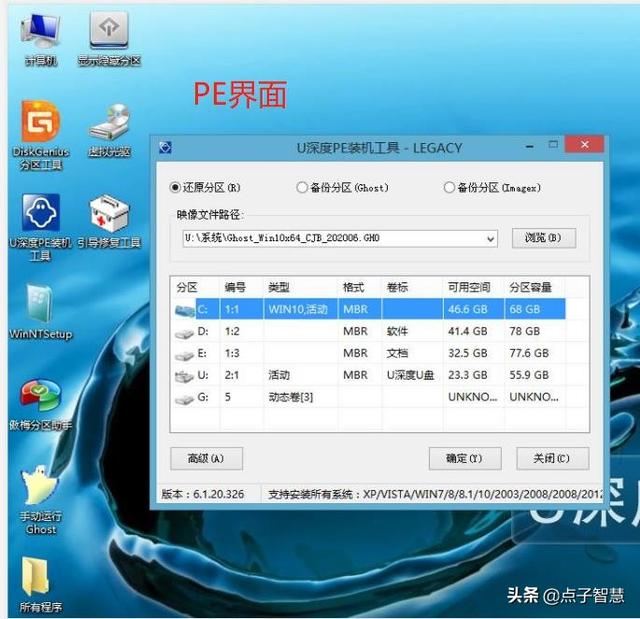Launch U深度PE装机工具 desktop icon
The width and height of the screenshot is (640, 619).
click(x=40, y=227)
